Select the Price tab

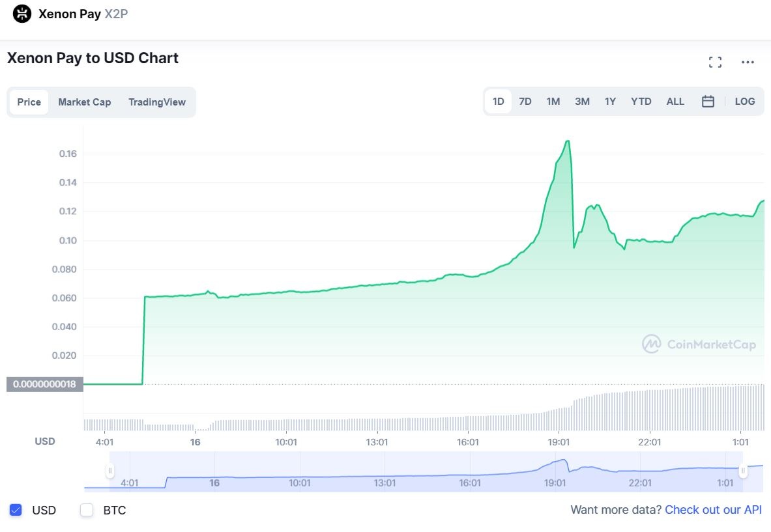(x=29, y=102)
